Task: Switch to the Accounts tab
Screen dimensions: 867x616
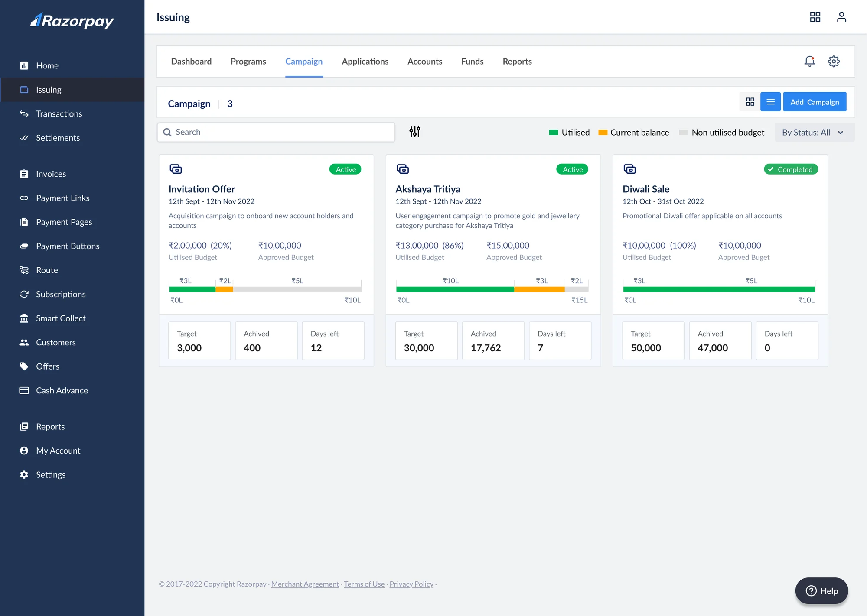Action: pos(425,62)
